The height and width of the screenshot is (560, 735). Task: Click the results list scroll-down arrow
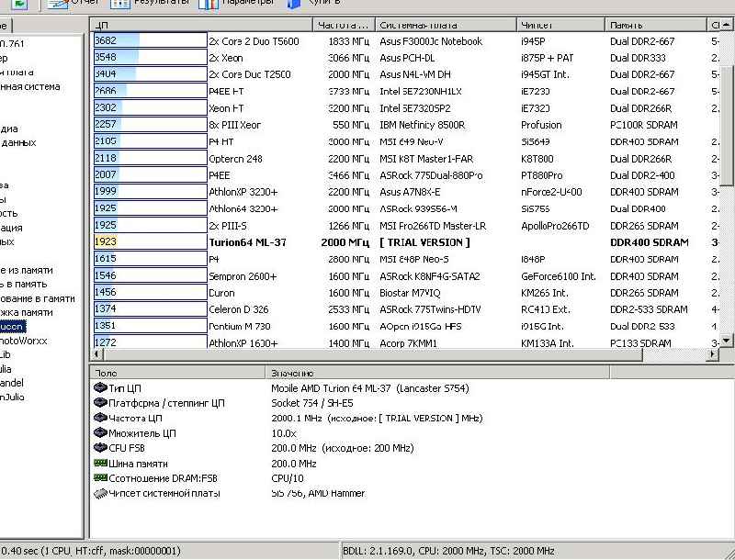click(x=727, y=341)
